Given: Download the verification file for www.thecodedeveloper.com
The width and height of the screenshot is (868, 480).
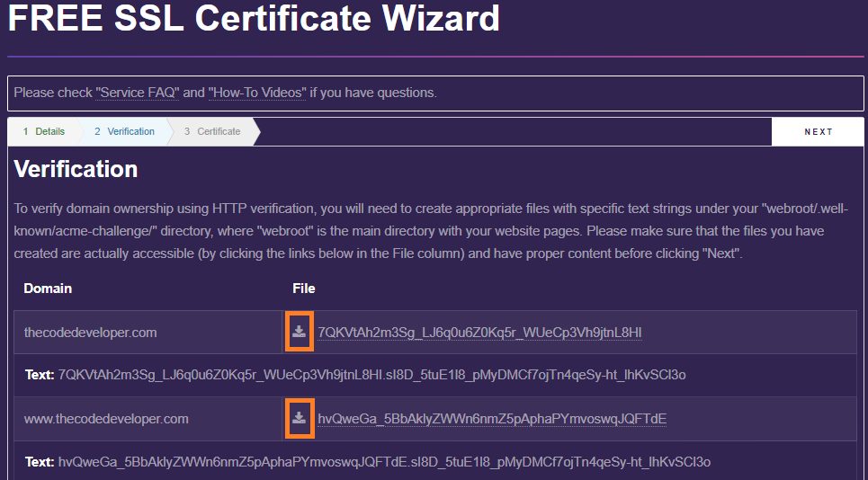Looking at the screenshot, I should pyautogui.click(x=299, y=419).
